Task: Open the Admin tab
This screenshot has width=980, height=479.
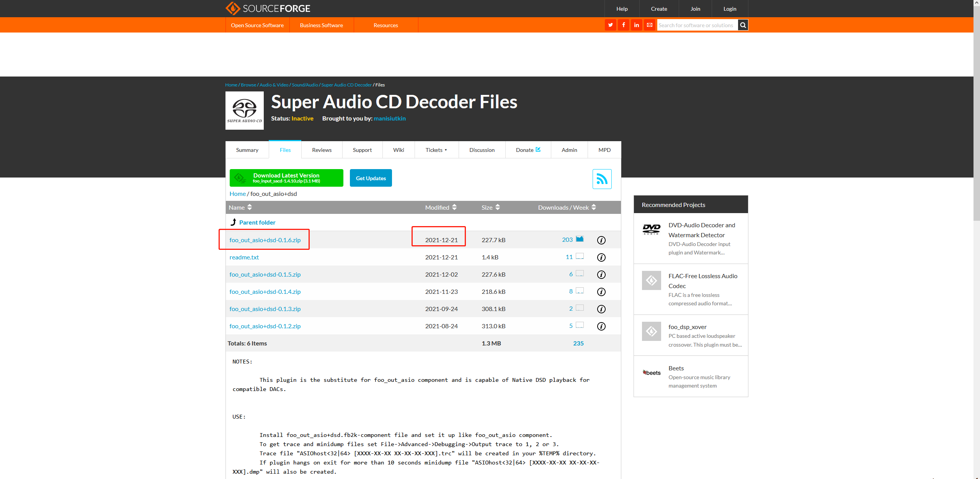Action: [x=569, y=150]
